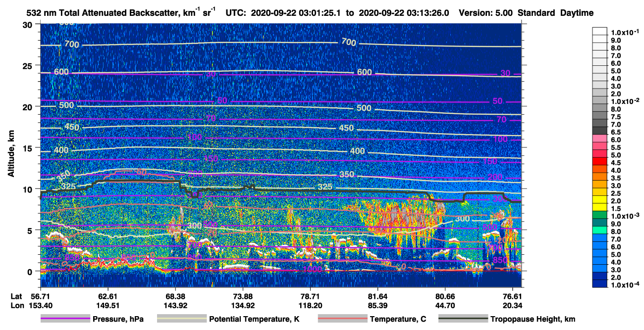Click the altitude axis tick '25'
This screenshot has height=330, width=644.
pyautogui.click(x=29, y=65)
